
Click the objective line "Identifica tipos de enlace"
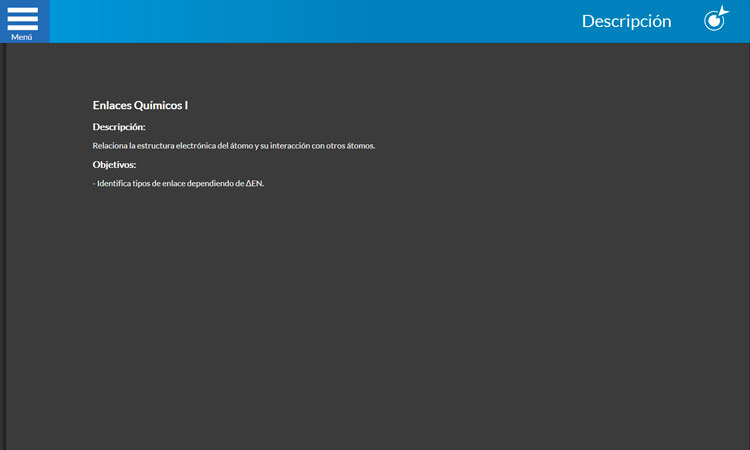[x=180, y=183]
